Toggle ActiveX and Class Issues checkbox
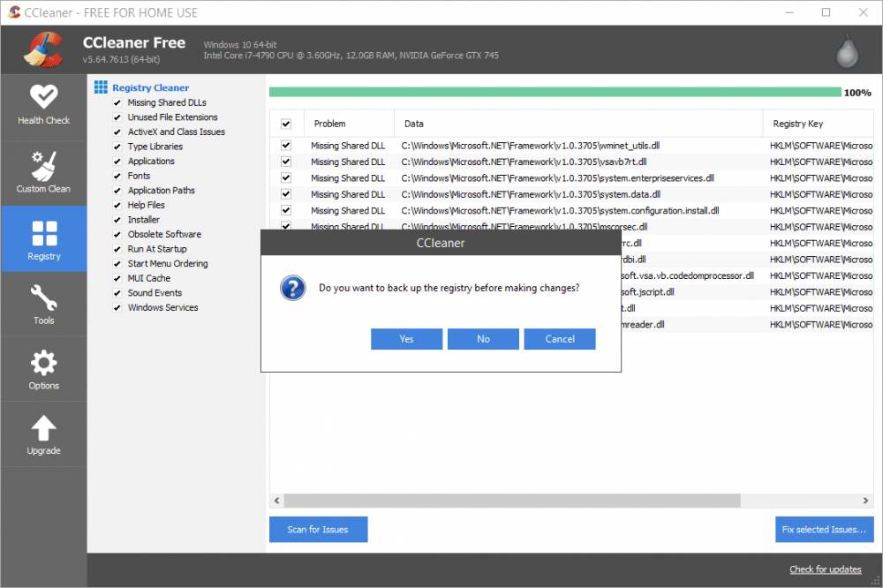Viewport: 883px width, 588px height. 117,132
